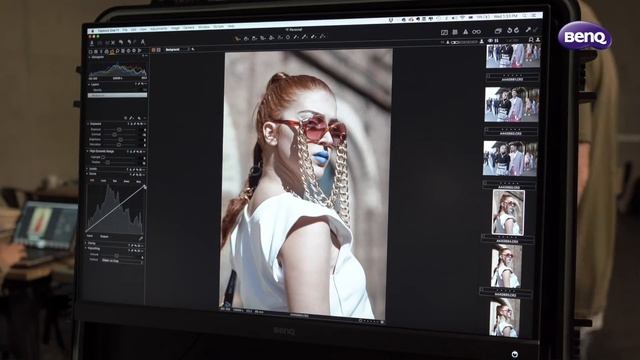Expand the Clarity panel
This screenshot has width=640, height=360.
86,243
